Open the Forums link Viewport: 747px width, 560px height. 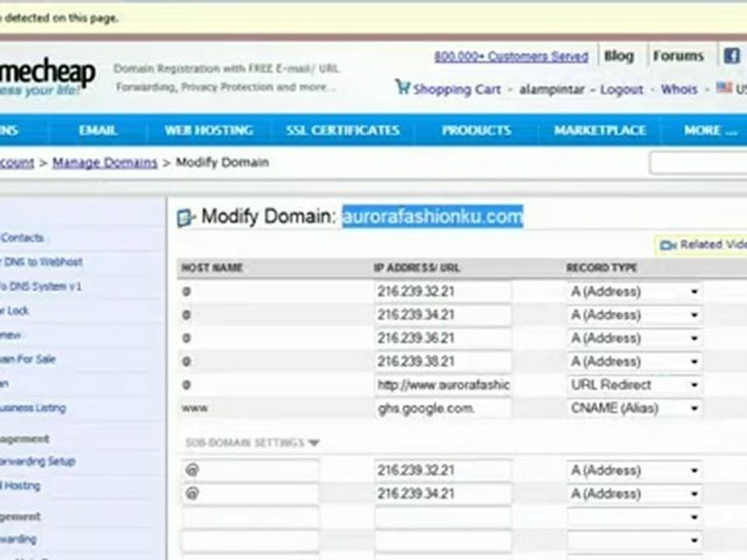[x=679, y=56]
